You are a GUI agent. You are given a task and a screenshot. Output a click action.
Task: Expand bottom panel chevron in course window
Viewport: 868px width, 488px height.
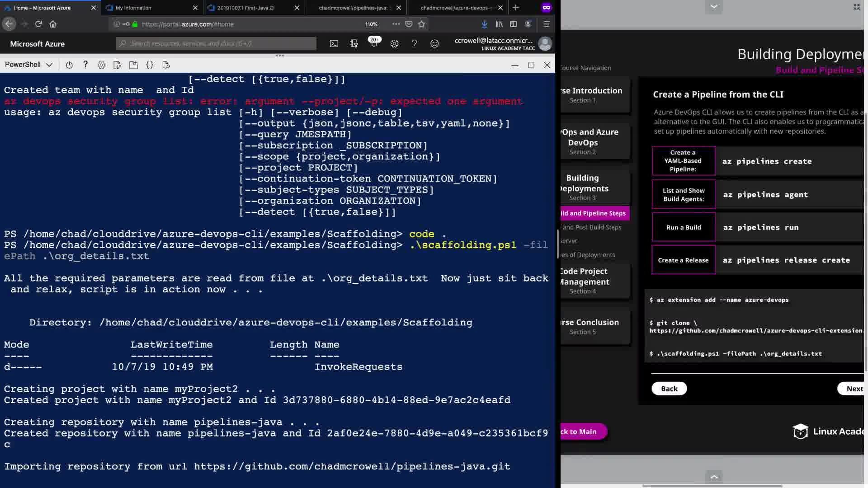(x=714, y=477)
